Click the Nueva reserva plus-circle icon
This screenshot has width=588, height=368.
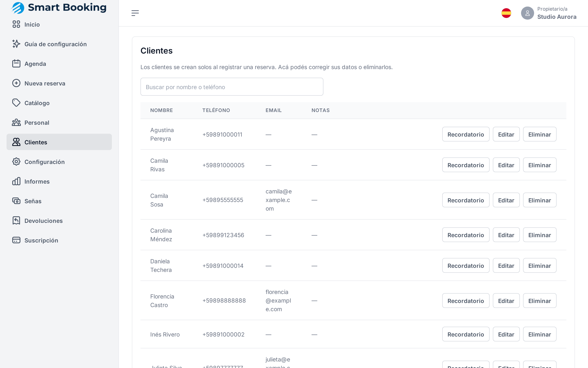pyautogui.click(x=16, y=83)
